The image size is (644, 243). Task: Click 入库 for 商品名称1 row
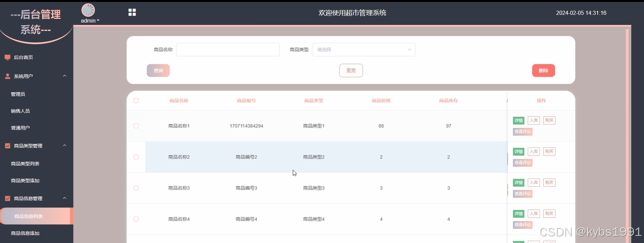pyautogui.click(x=534, y=120)
